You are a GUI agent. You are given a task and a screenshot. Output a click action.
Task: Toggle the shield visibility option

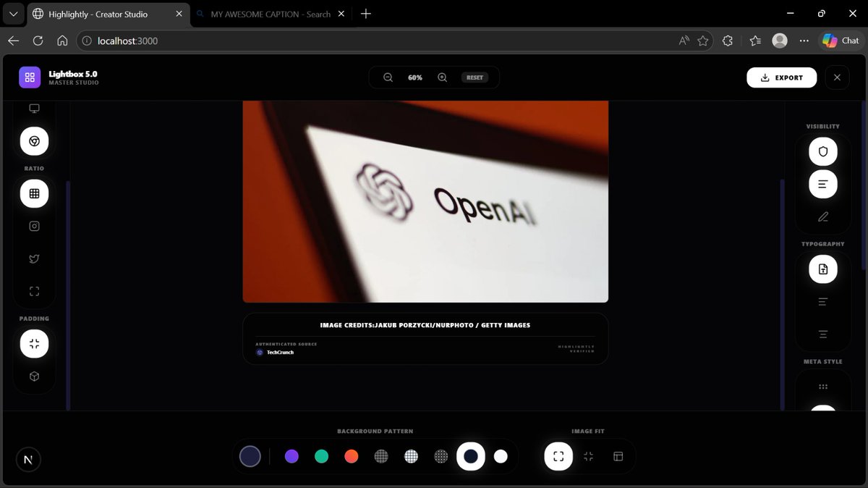pos(823,151)
